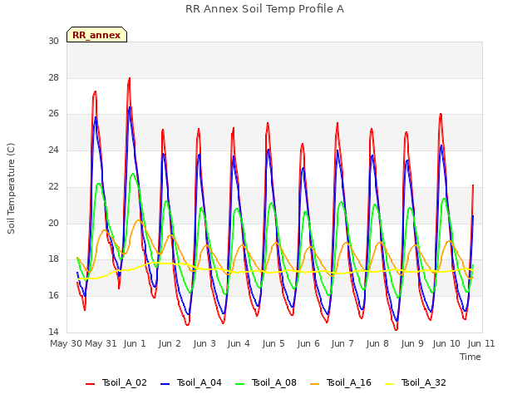Toggle the Tsoil_A_02 legend entry
Viewport: 532px width, 399px height.
[x=116, y=382]
